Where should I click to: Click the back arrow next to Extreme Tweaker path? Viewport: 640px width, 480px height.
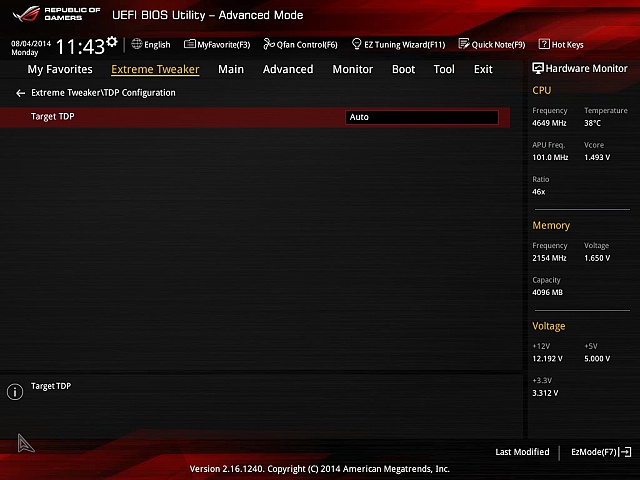[x=20, y=93]
